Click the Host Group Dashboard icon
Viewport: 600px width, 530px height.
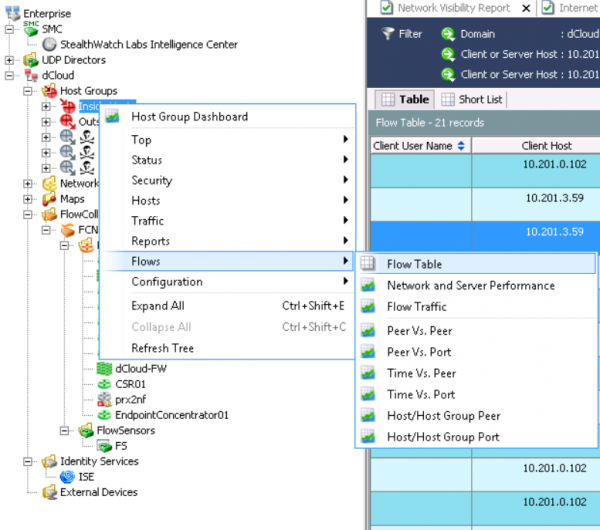coord(113,117)
